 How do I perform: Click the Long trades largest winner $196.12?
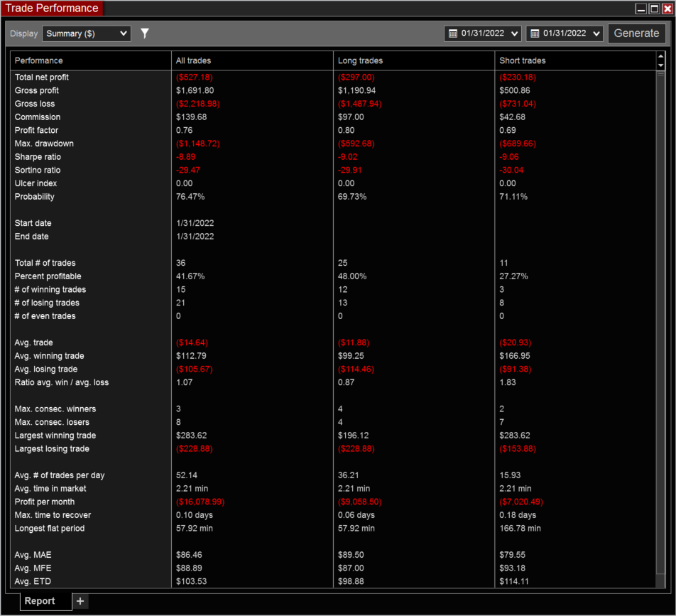pos(354,436)
